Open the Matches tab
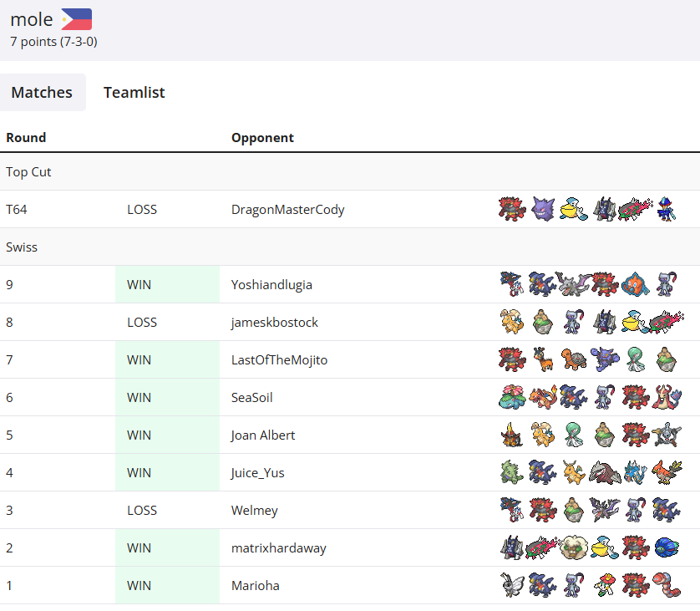The width and height of the screenshot is (700, 611). click(x=42, y=93)
